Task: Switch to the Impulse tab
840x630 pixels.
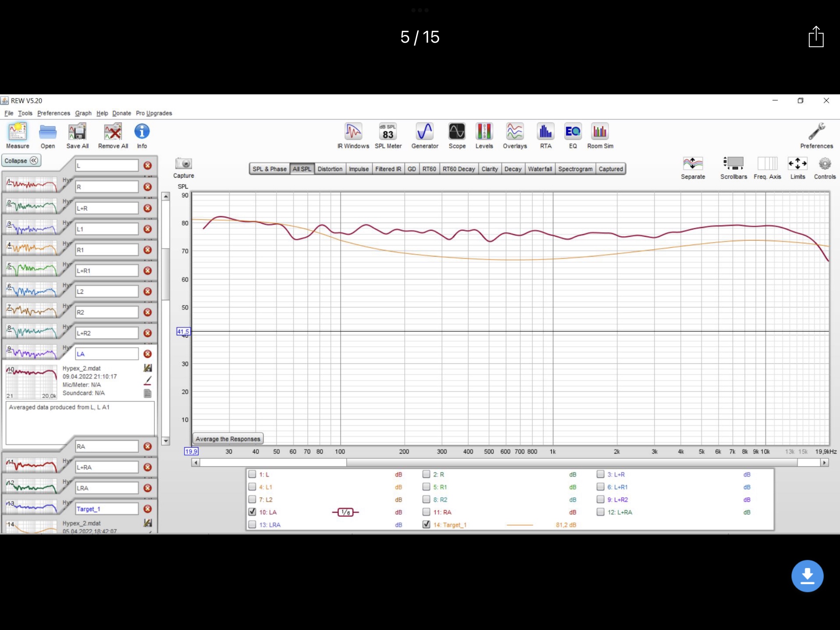Action: (x=358, y=169)
